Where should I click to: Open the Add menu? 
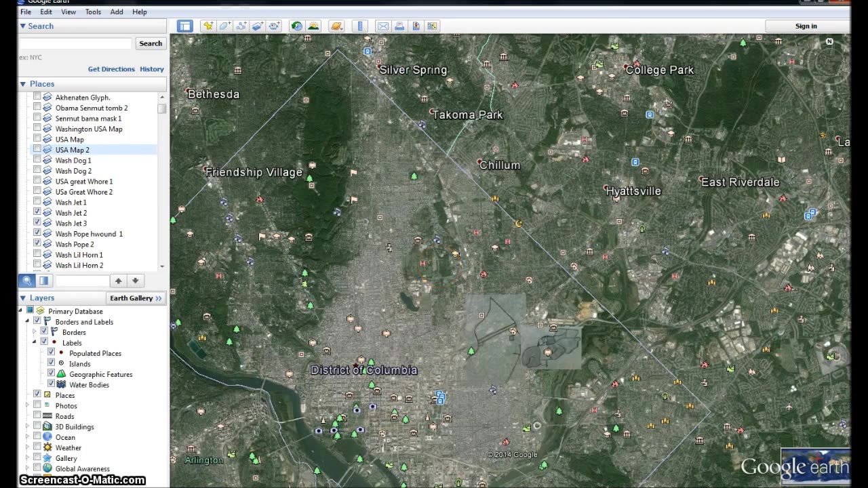click(117, 12)
